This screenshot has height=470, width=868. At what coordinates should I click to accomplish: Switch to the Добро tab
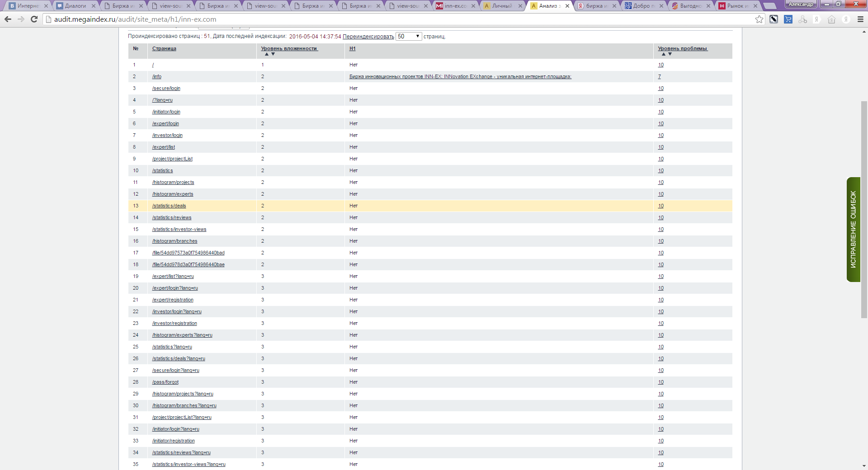(x=643, y=6)
